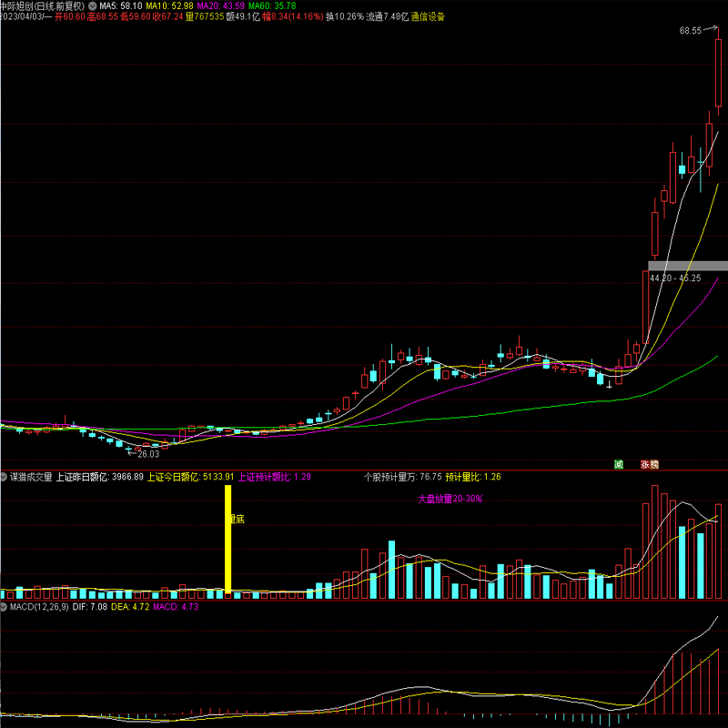
Task: Click the MA60: 35.78 indicator label
Action: pos(273,5)
